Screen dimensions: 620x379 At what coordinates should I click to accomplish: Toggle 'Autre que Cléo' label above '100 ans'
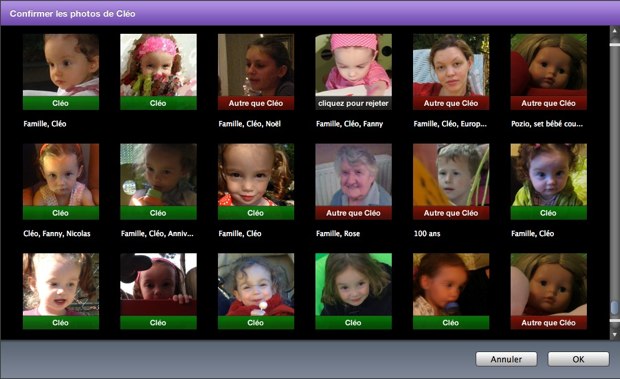pyautogui.click(x=451, y=213)
